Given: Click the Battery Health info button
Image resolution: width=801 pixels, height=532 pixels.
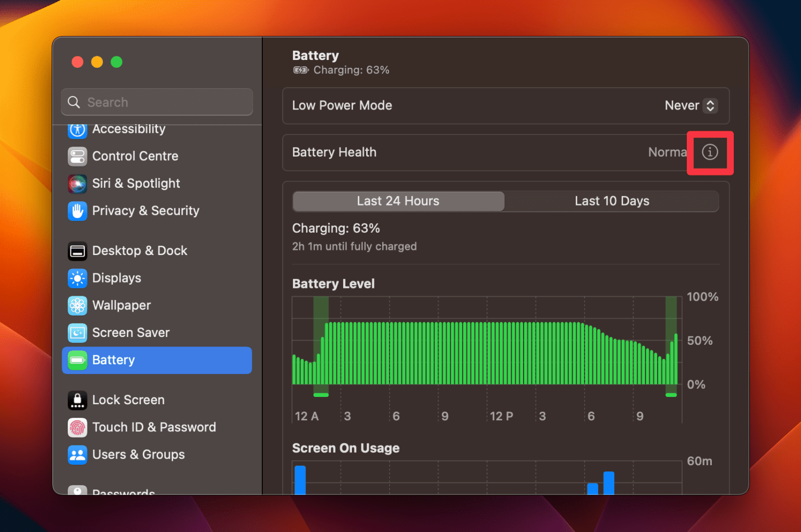Looking at the screenshot, I should [x=710, y=152].
